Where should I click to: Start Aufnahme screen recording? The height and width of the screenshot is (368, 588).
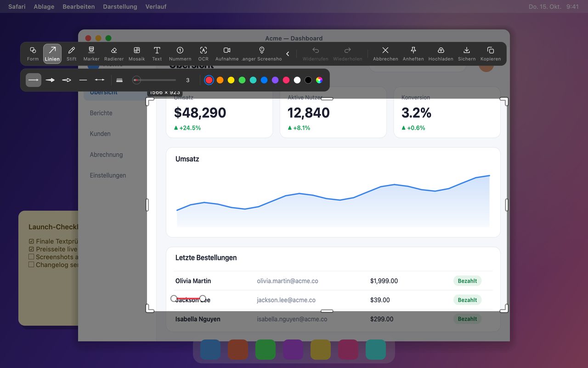point(227,53)
